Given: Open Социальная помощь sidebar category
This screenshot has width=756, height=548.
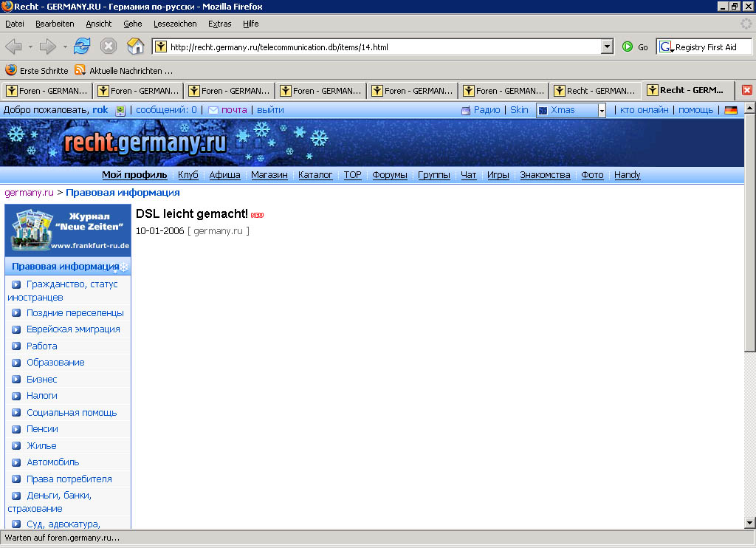Looking at the screenshot, I should [x=72, y=412].
